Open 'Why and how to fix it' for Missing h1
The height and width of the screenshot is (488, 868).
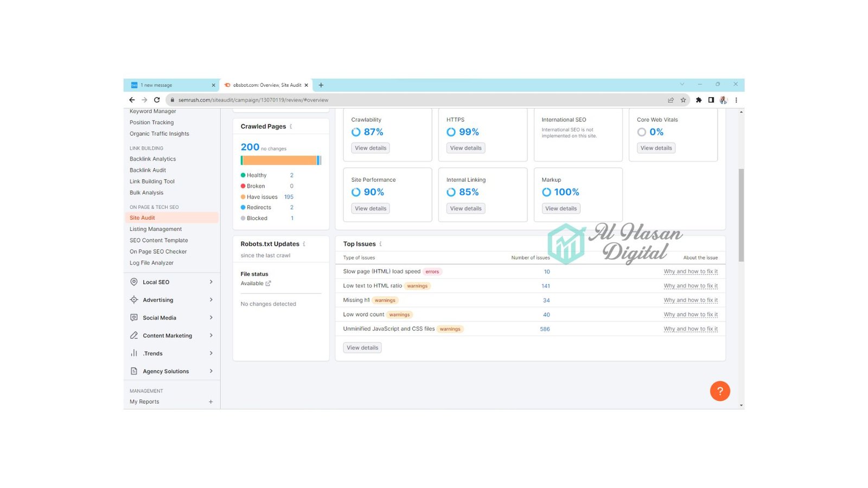click(x=691, y=300)
